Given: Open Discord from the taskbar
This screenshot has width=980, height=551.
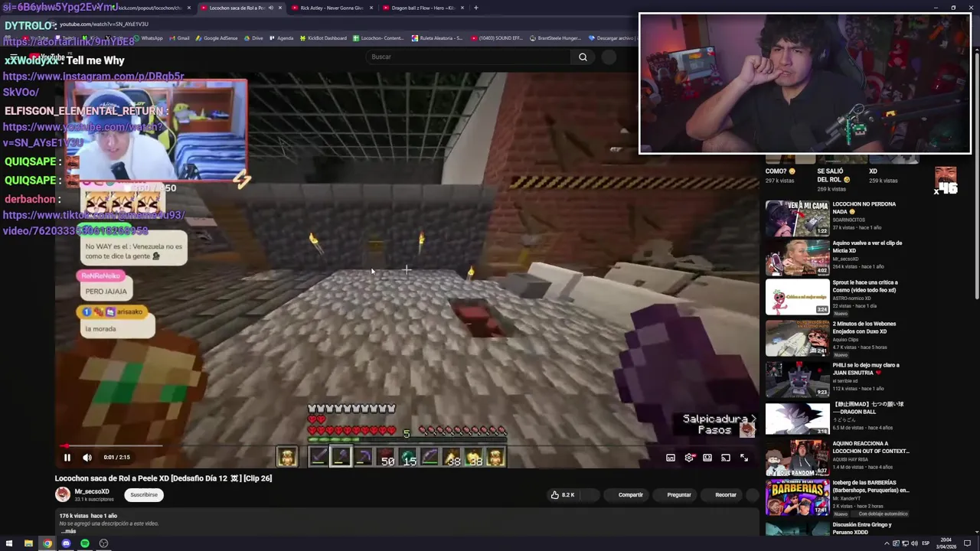Looking at the screenshot, I should [x=66, y=544].
